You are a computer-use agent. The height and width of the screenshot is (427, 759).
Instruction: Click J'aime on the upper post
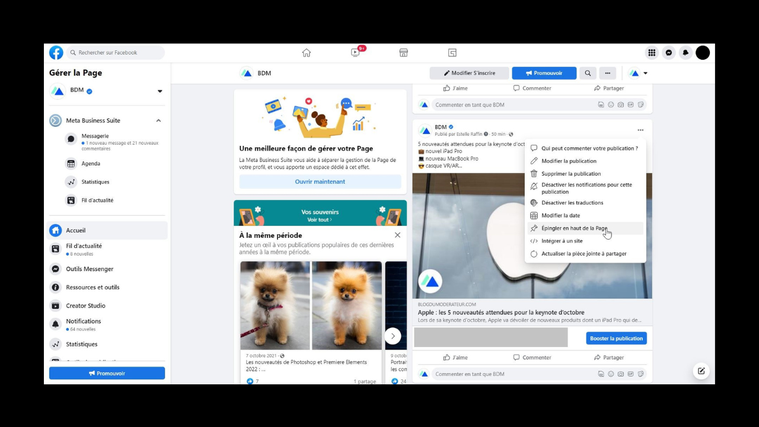point(455,88)
